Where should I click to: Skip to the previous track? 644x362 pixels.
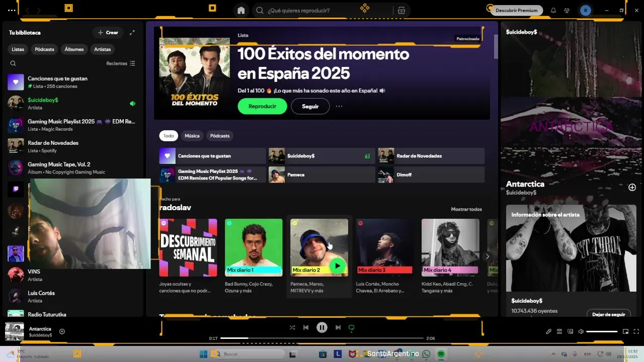coord(306,327)
